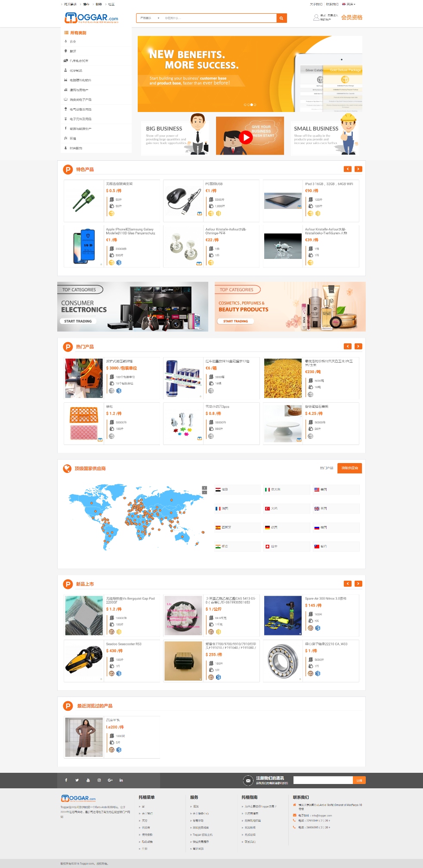Select the first banner carousel dot
This screenshot has height=868, width=423.
coord(245,105)
